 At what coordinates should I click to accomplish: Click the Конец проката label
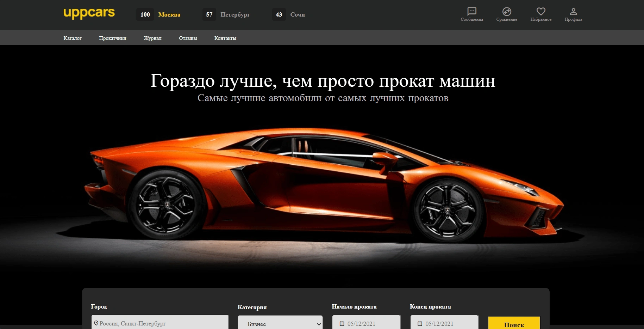(430, 306)
